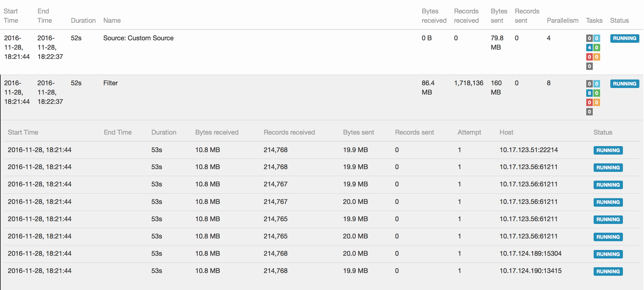Viewport: 644px width, 290px height.
Task: Click the Attempt column header in subtasks table
Action: coord(469,132)
